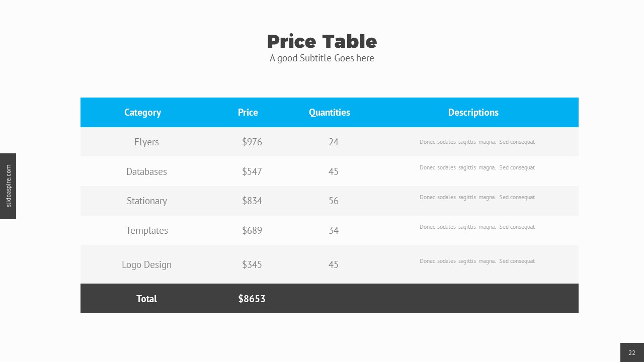Click the Price Table title
Image resolution: width=644 pixels, height=362 pixels.
pyautogui.click(x=322, y=41)
